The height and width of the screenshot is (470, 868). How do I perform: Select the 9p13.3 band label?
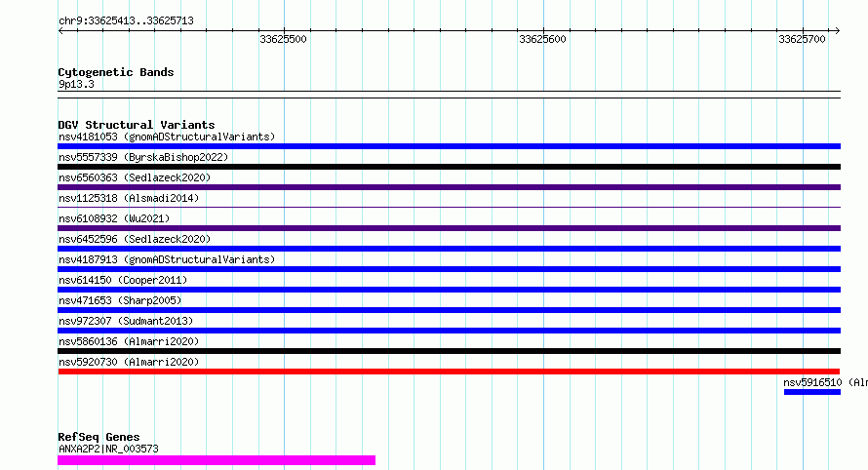[x=76, y=84]
